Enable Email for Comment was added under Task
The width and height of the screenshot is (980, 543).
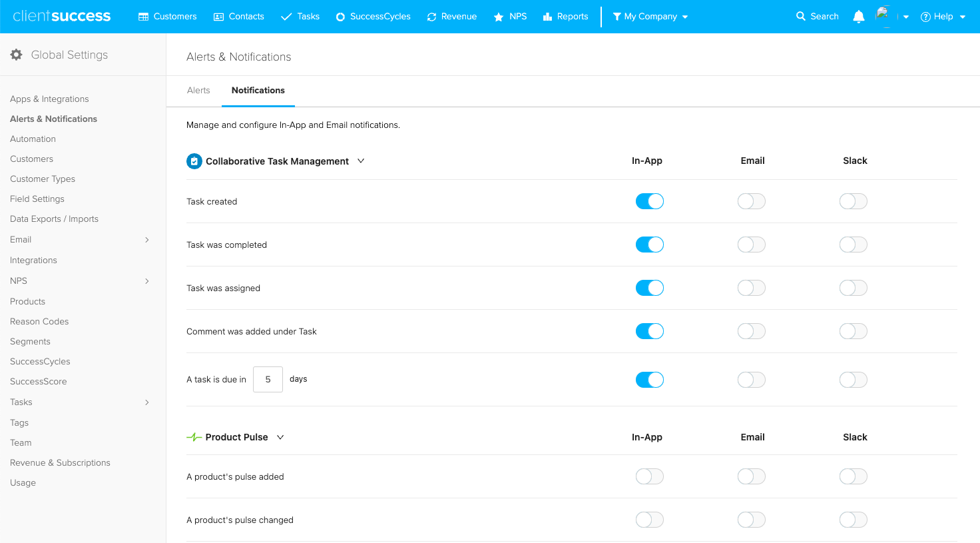click(752, 331)
